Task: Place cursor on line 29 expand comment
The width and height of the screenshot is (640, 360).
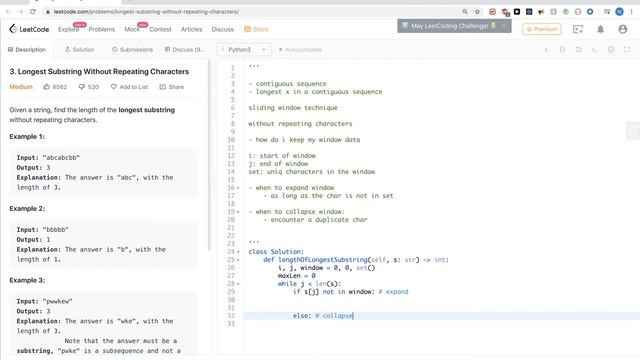Action: coord(393,292)
